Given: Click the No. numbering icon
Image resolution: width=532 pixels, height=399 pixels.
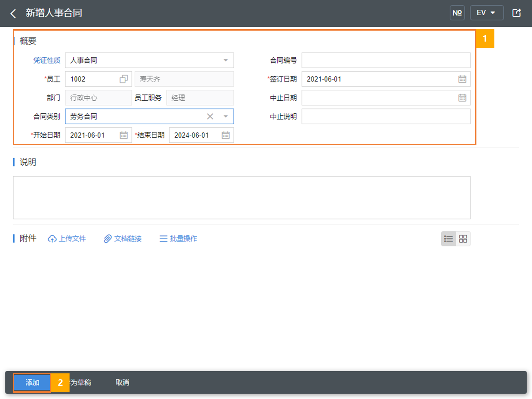Looking at the screenshot, I should 457,13.
